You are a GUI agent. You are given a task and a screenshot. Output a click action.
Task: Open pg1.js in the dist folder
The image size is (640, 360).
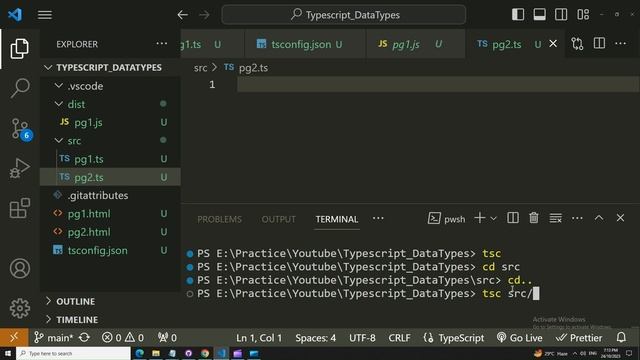(x=110, y=122)
